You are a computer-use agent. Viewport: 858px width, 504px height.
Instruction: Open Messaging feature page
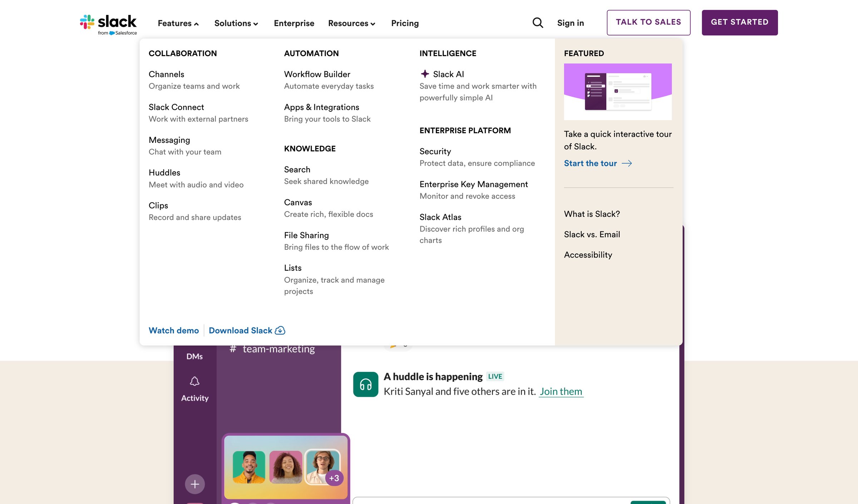pos(169,140)
